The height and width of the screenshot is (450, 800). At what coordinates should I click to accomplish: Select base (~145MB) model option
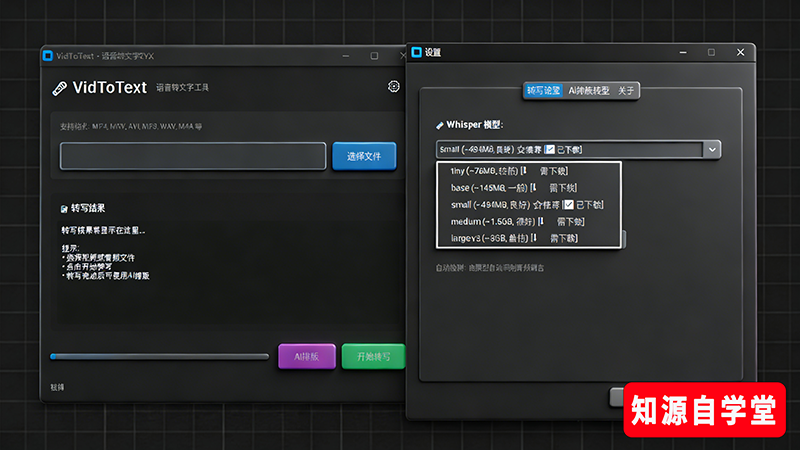click(529, 188)
